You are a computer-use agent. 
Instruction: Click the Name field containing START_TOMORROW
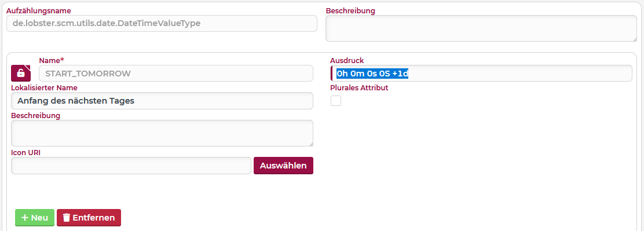click(176, 74)
